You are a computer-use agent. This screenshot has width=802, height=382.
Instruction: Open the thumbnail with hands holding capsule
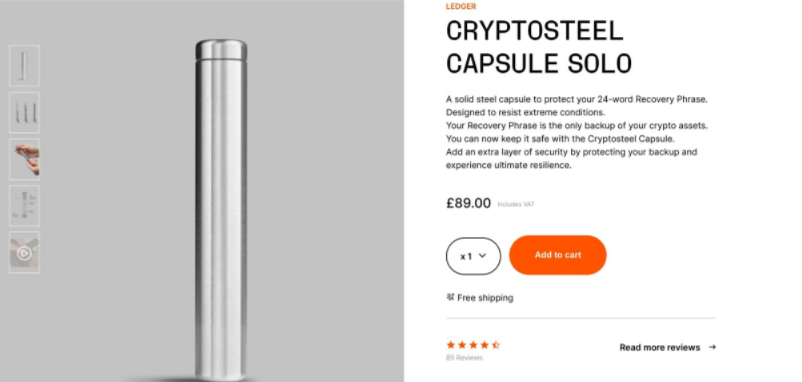[x=24, y=159]
